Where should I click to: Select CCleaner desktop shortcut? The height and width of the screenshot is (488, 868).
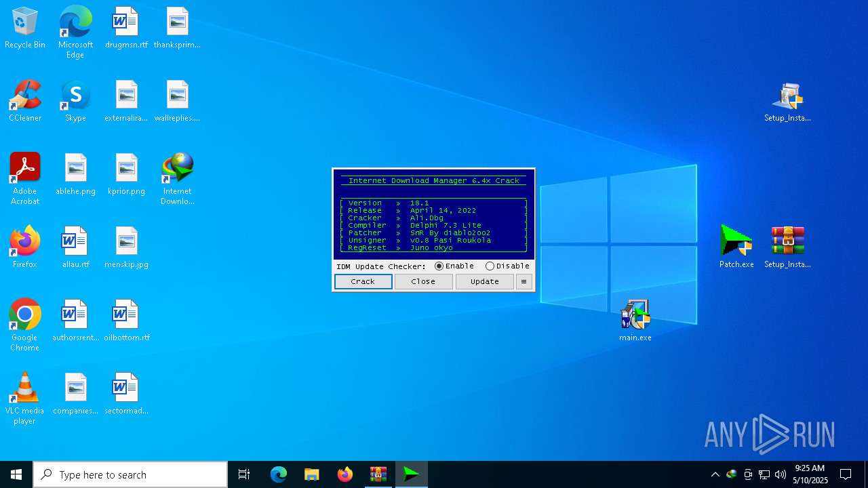25,102
